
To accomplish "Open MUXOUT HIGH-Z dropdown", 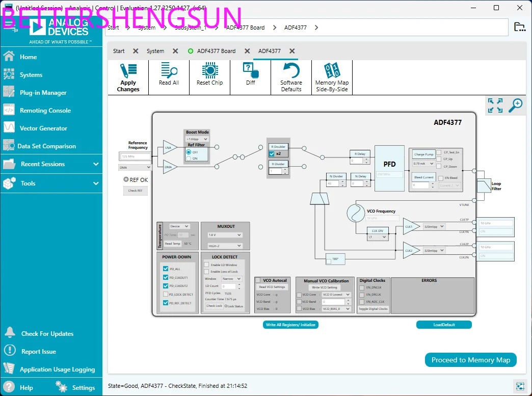I will point(225,246).
